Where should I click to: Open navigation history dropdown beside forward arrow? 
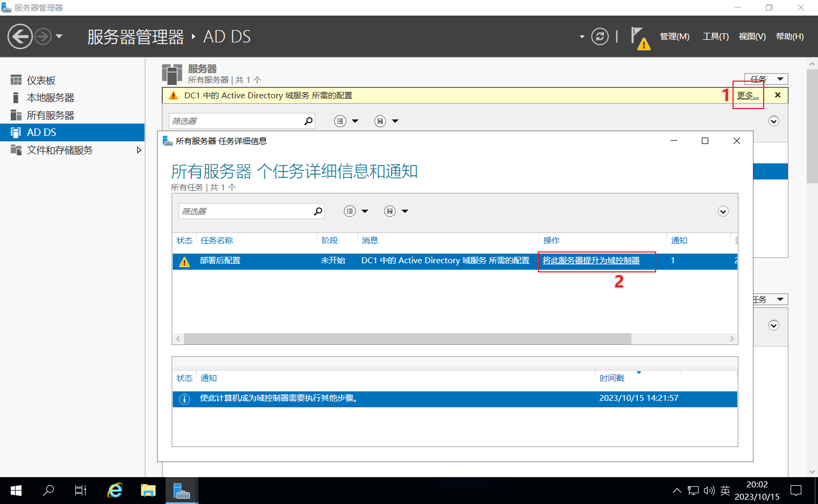click(59, 37)
